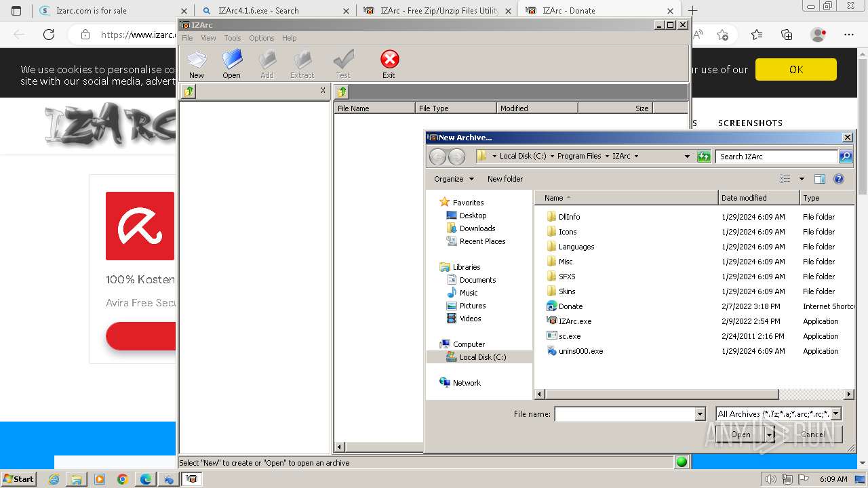Sort by the Date modified column header
Image resolution: width=868 pixels, height=488 pixels.
point(759,198)
